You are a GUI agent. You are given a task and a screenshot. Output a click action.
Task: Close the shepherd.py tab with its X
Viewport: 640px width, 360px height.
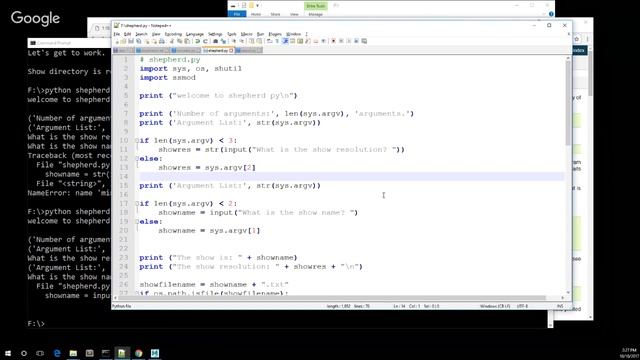point(231,51)
